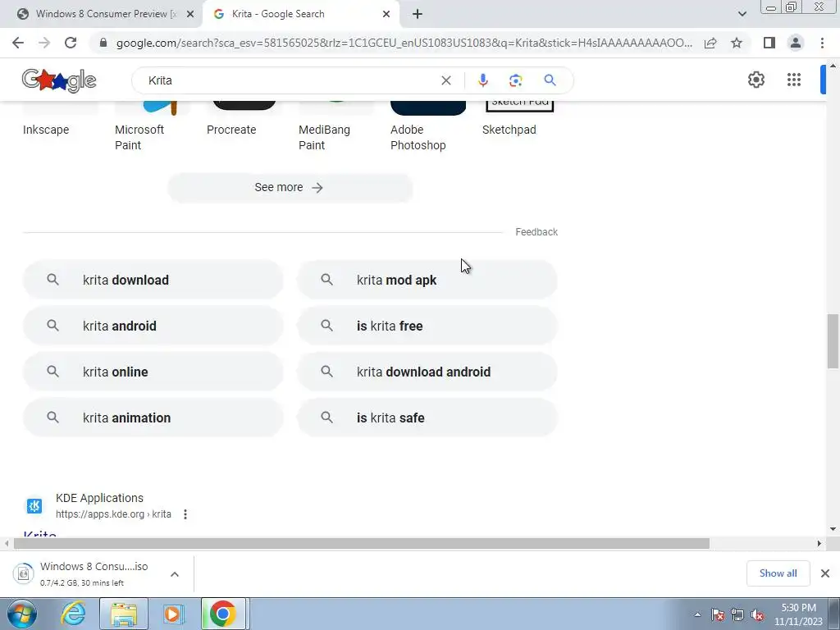This screenshot has width=840, height=630.
Task: Click the address bar URL
Action: [x=404, y=43]
